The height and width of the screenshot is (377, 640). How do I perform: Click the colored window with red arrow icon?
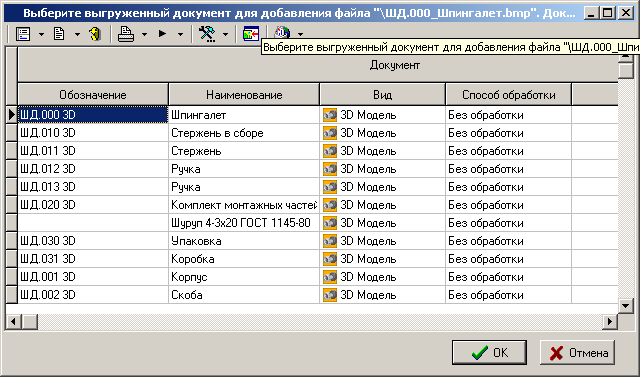coord(251,34)
